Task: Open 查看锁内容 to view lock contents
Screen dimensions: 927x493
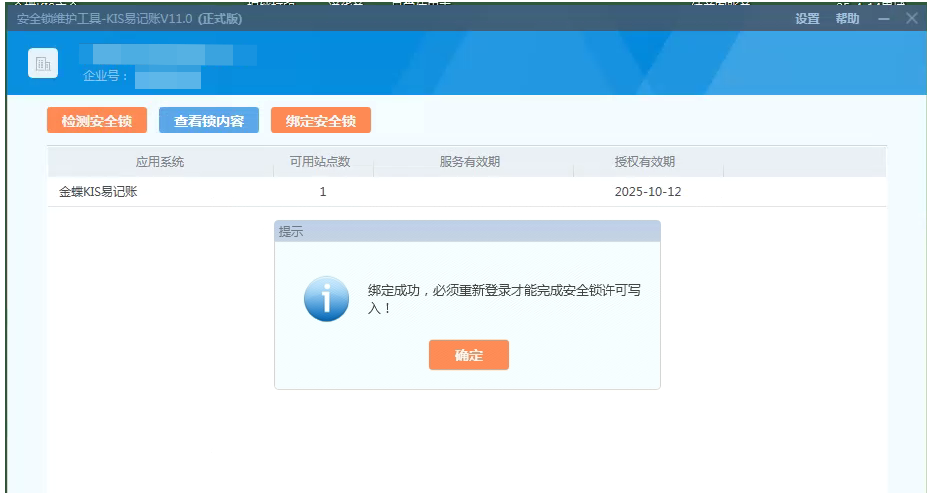Action: [209, 121]
